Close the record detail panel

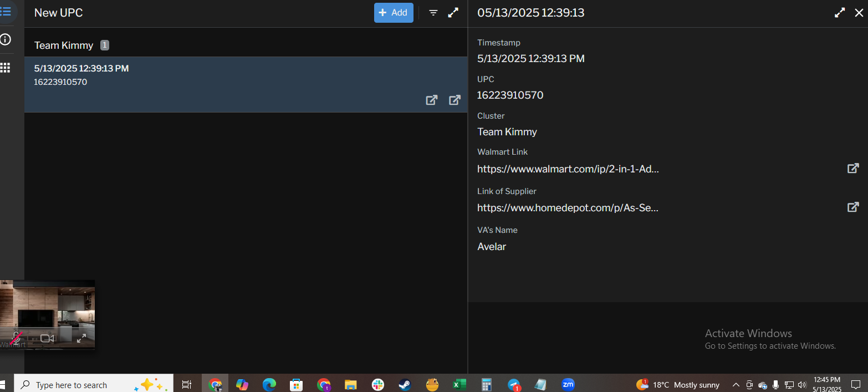(859, 13)
